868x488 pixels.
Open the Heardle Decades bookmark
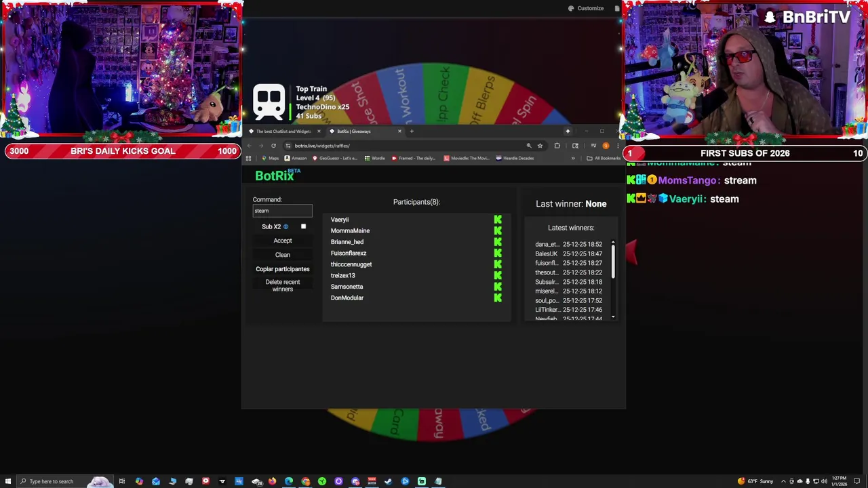514,158
